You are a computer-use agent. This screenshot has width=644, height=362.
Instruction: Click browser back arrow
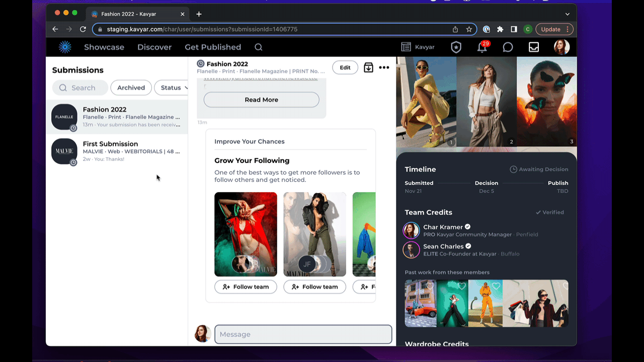[55, 29]
